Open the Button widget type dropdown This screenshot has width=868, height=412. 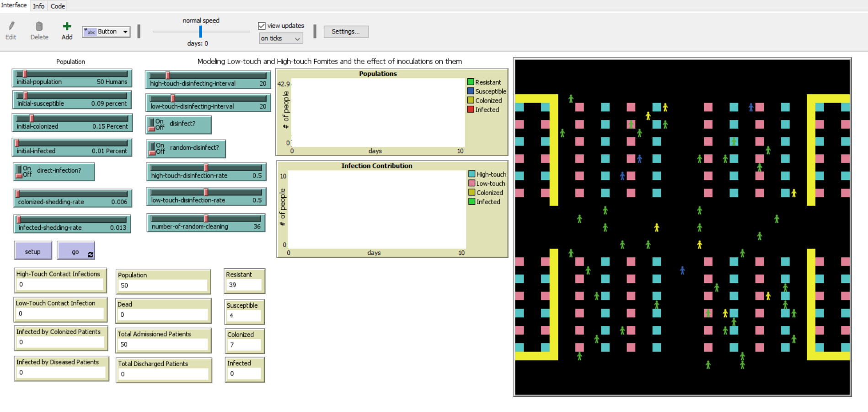pos(106,32)
